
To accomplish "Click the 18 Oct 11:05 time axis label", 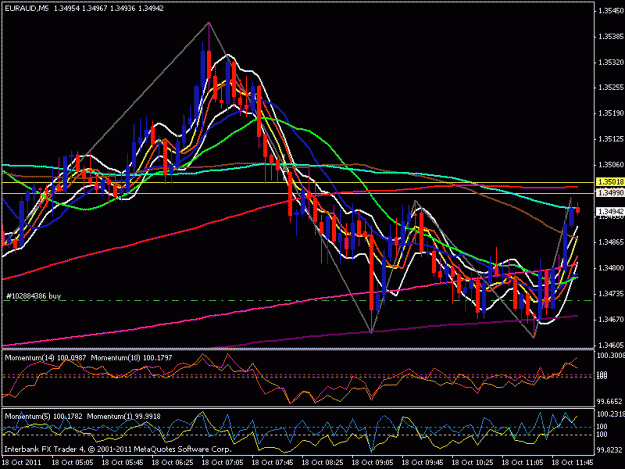I will tap(522, 463).
